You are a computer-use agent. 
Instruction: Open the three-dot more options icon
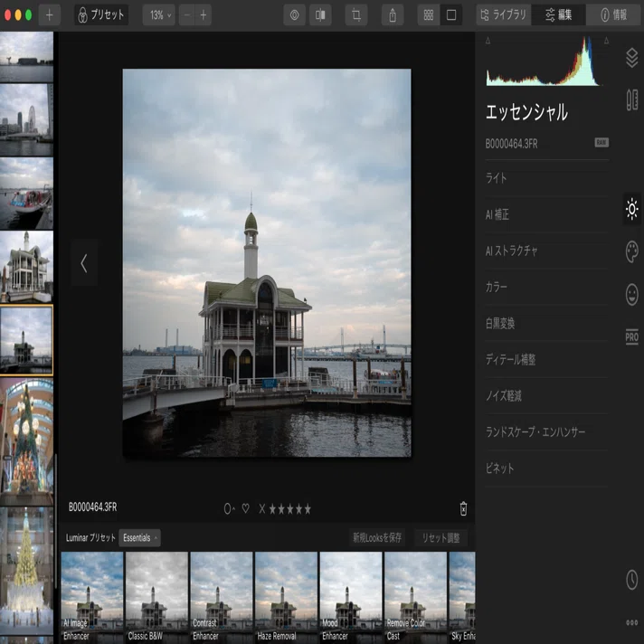click(x=631, y=622)
